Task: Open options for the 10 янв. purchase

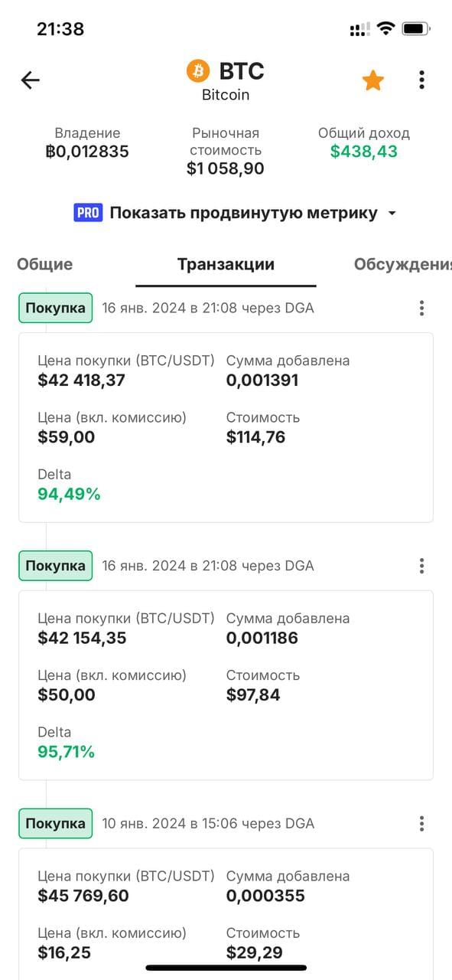Action: [421, 824]
